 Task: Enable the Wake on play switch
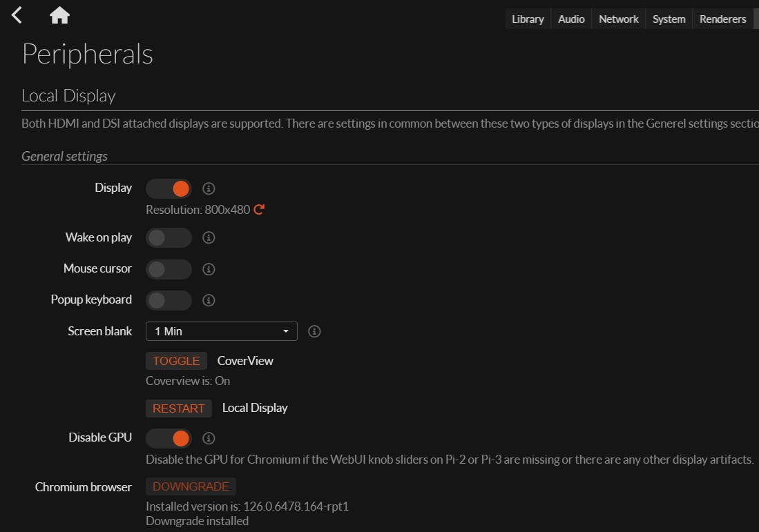[x=169, y=237]
